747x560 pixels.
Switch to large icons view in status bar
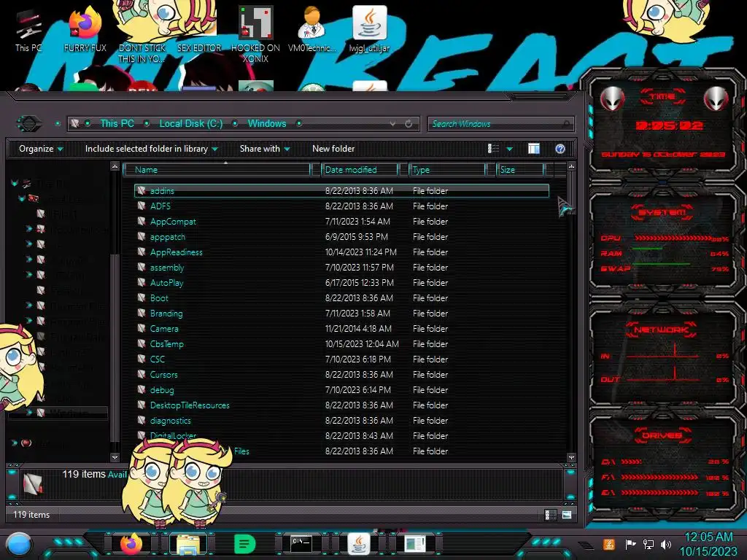point(566,515)
